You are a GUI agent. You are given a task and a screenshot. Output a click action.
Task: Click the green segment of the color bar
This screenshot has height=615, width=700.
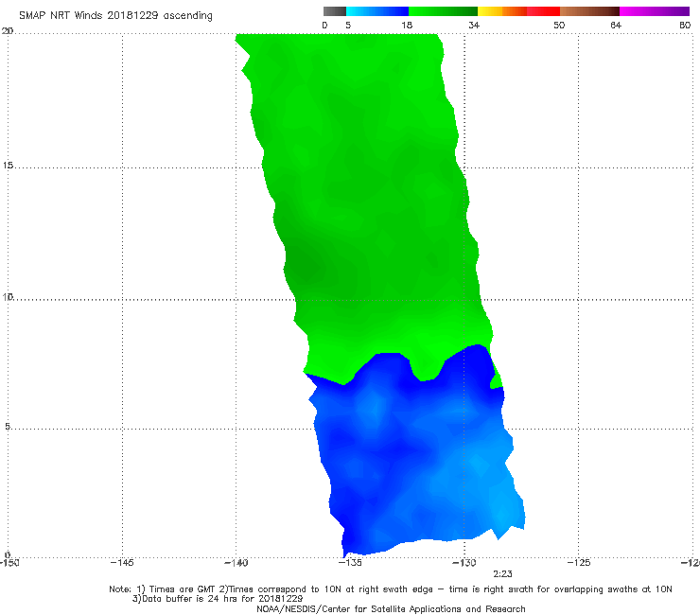pyautogui.click(x=443, y=11)
